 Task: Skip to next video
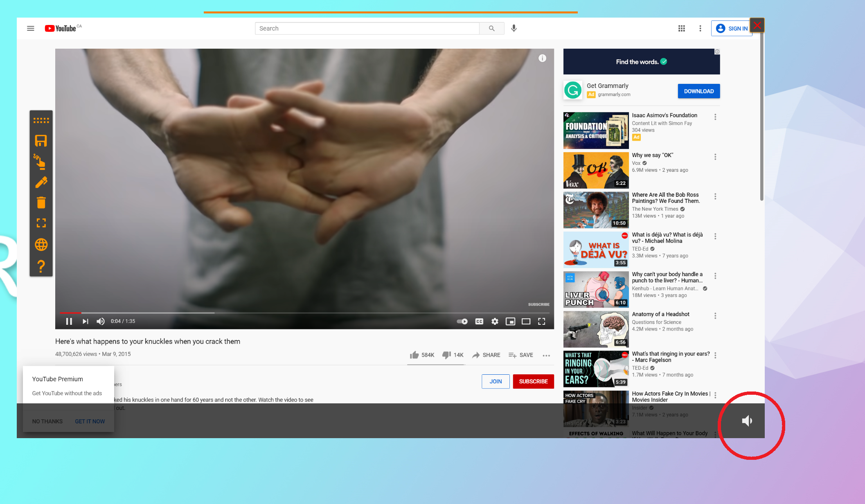pyautogui.click(x=85, y=322)
